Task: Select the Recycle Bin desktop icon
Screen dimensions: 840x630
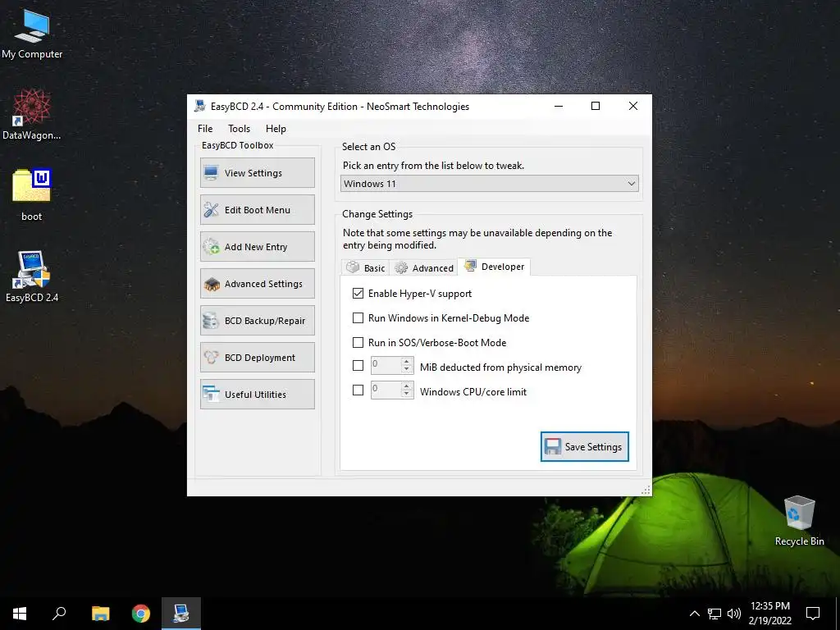Action: pos(799,521)
